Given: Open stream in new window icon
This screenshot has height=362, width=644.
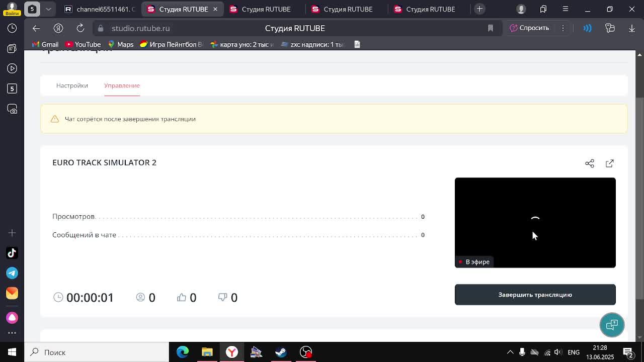Looking at the screenshot, I should click(610, 163).
